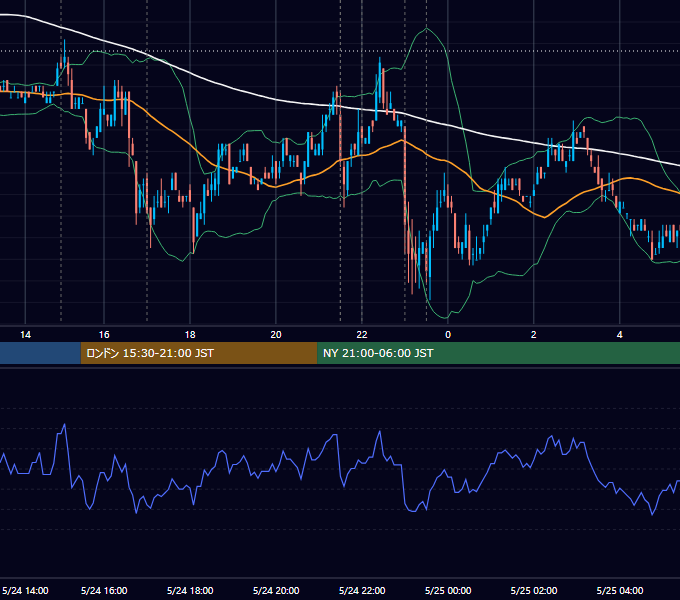Click hour label 0 on the price axis
The width and height of the screenshot is (680, 600).
(x=448, y=334)
